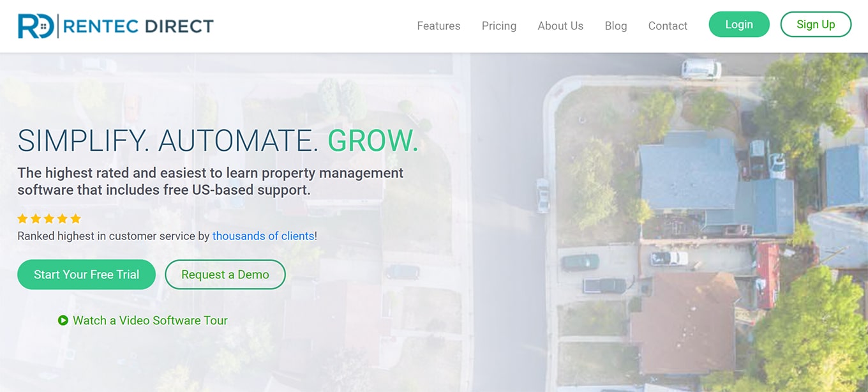
Task: Click the green Login button
Action: 739,24
